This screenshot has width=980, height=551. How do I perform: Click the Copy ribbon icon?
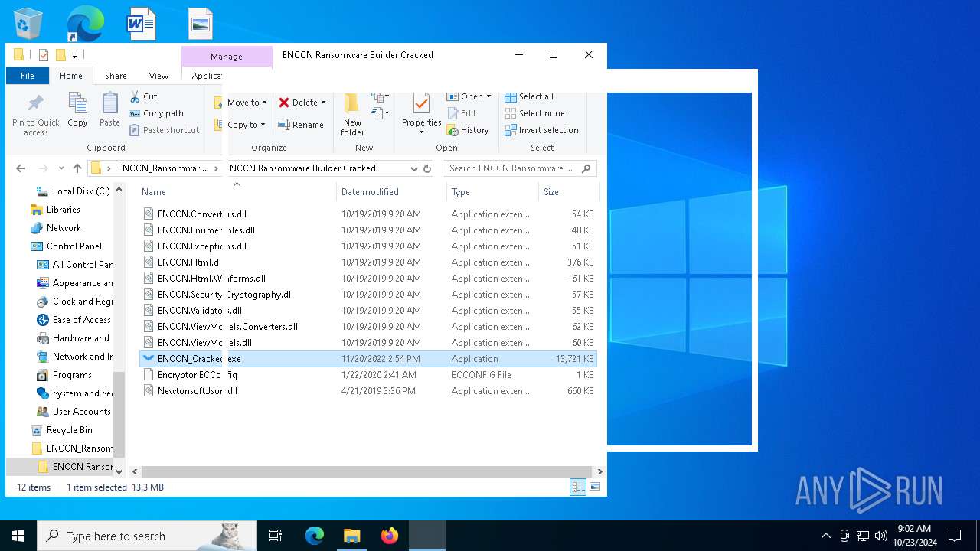pos(77,109)
